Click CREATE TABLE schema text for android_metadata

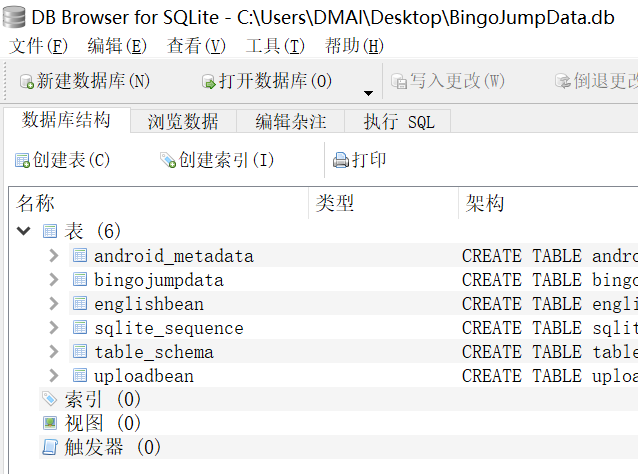(x=550, y=256)
